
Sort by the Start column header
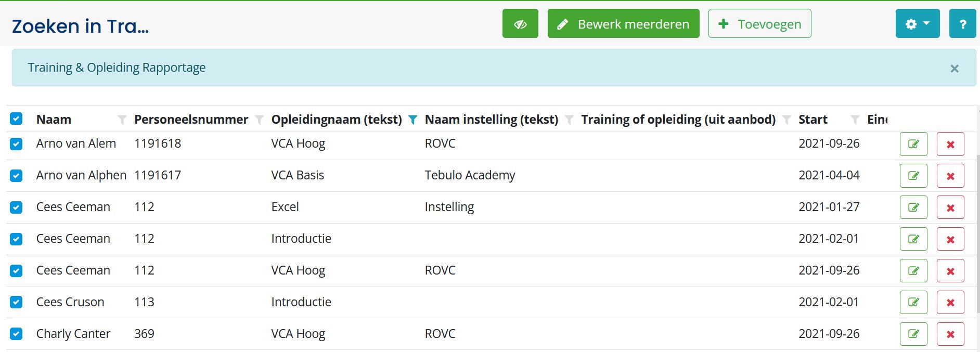click(x=813, y=120)
